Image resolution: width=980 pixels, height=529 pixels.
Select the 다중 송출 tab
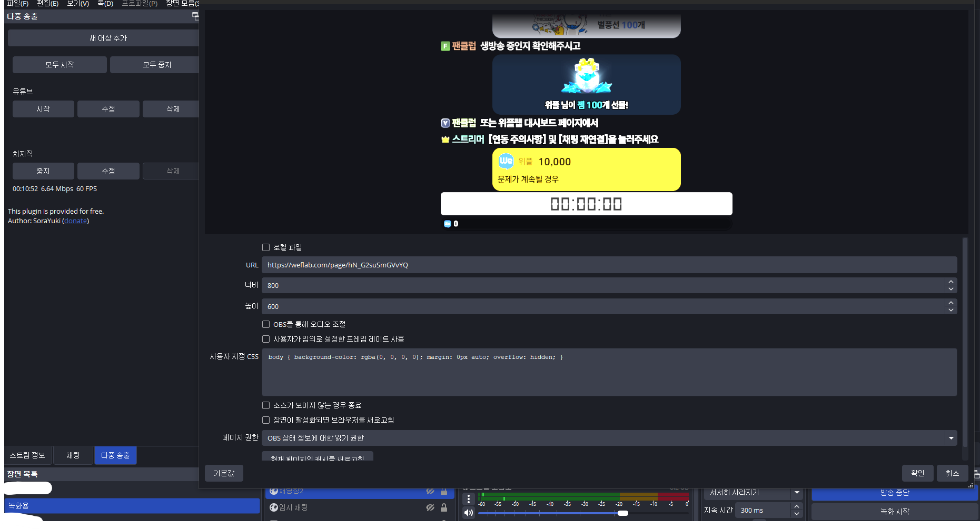point(115,455)
